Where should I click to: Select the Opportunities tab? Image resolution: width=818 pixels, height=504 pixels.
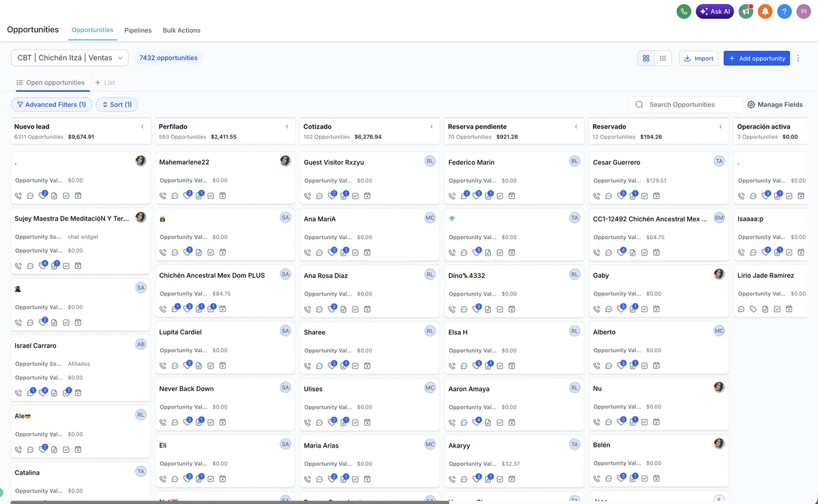click(x=92, y=30)
